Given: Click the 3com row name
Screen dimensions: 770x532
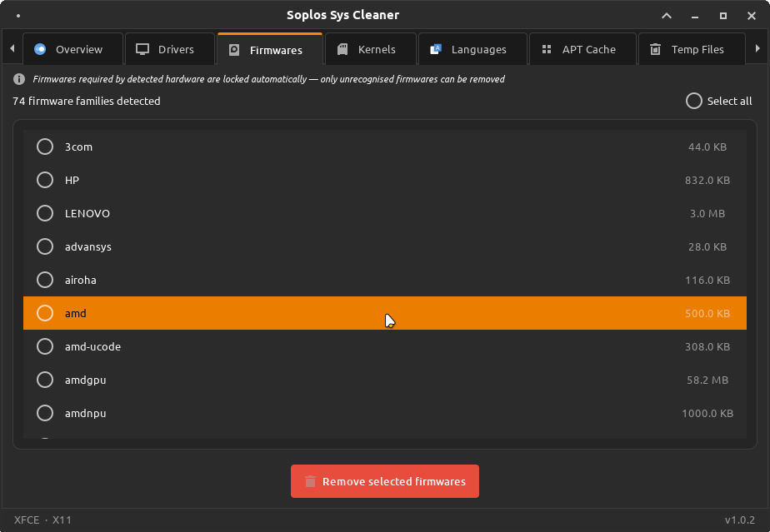Looking at the screenshot, I should coord(78,147).
